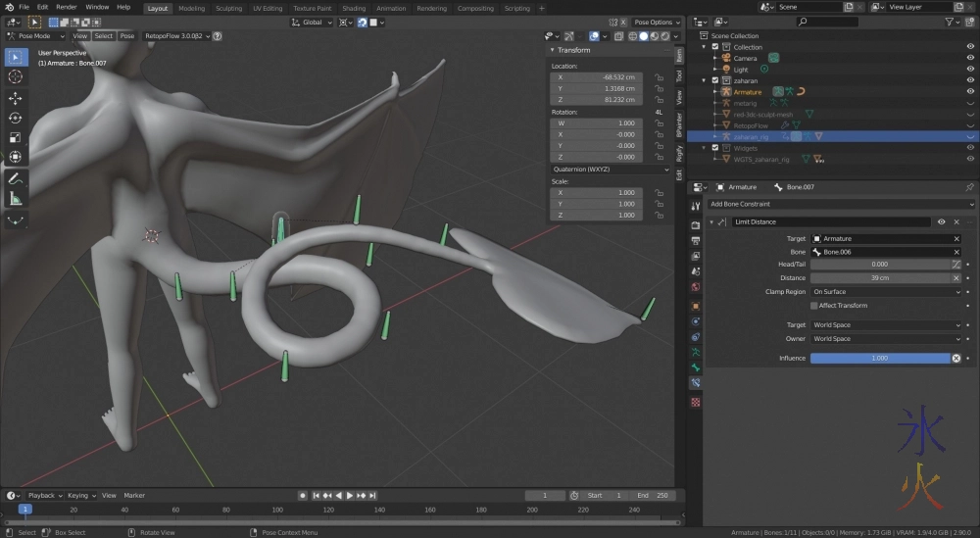The width and height of the screenshot is (980, 538).
Task: Click the Pose menu button
Action: (127, 36)
